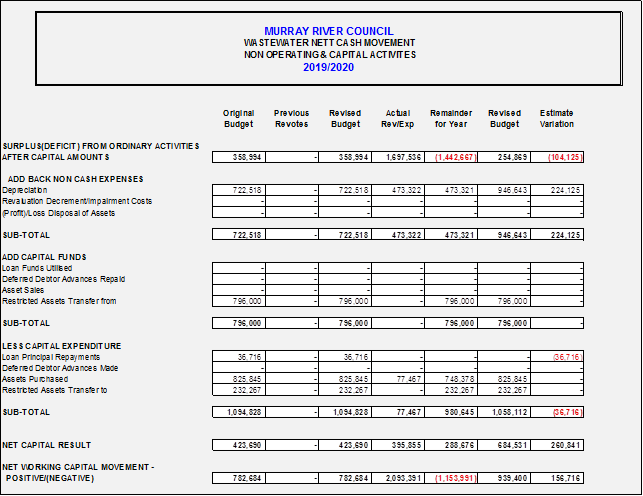Screen dimensions: 643x496
Task: Click the Actual Rev/Exp column header
Action: coord(398,118)
